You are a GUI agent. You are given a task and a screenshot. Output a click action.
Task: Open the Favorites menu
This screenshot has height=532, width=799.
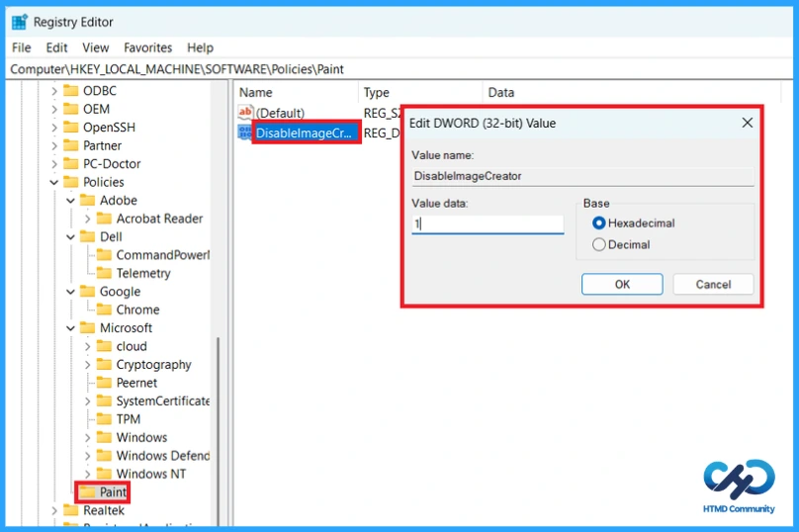[147, 47]
